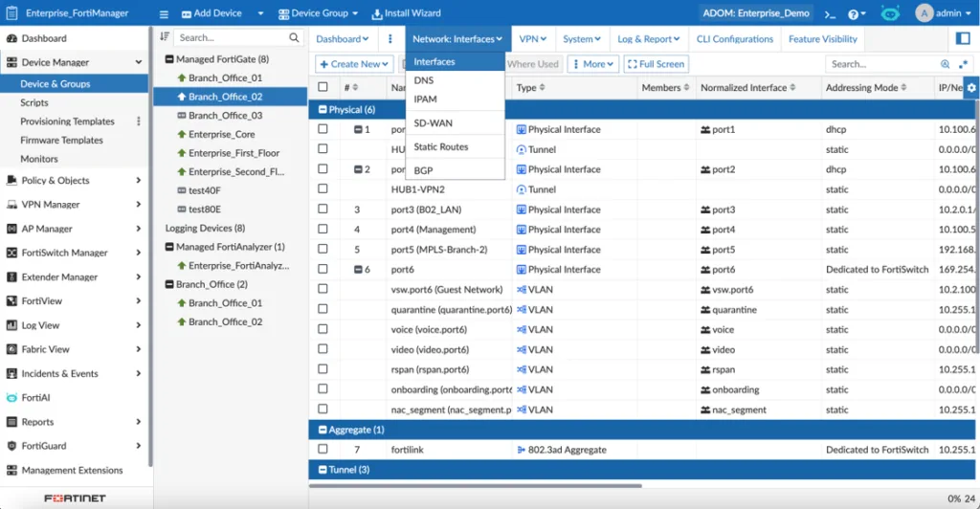Select SD-WAN from the Network menu

(433, 123)
